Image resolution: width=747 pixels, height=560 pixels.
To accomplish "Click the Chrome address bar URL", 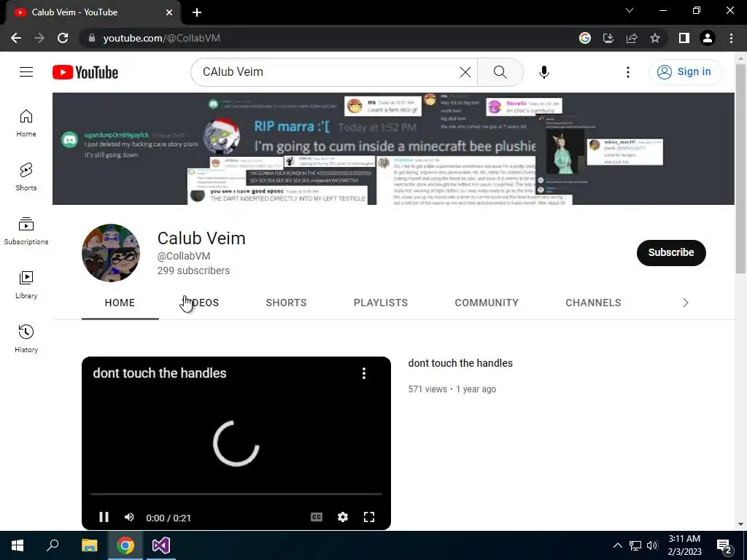I will (161, 38).
